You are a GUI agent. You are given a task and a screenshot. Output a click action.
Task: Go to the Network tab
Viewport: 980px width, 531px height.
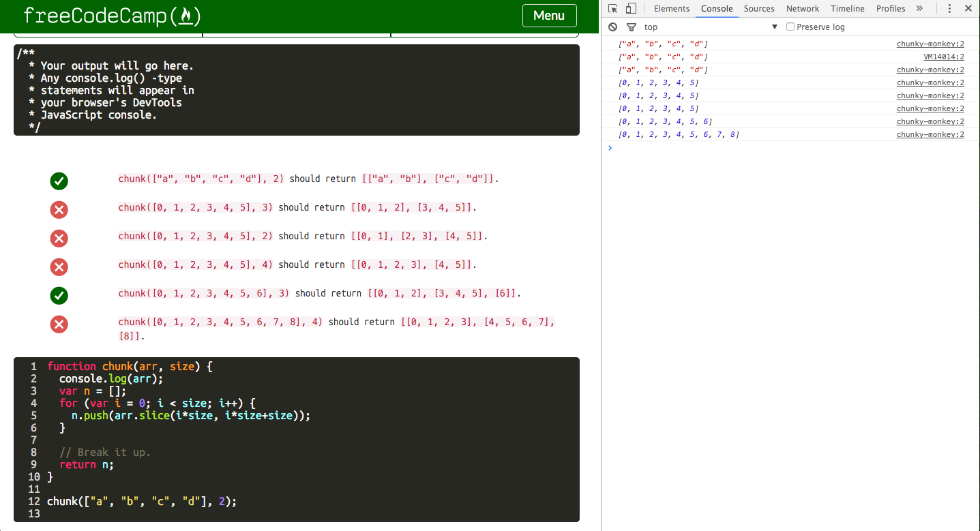pos(803,9)
